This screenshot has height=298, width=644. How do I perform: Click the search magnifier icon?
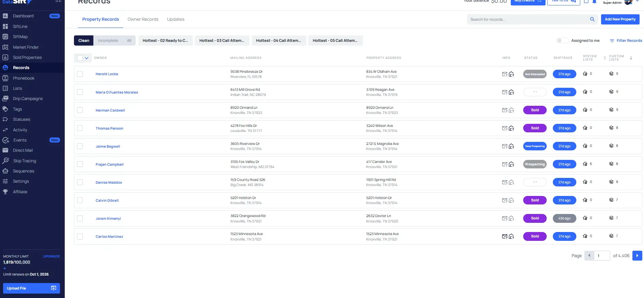(592, 19)
